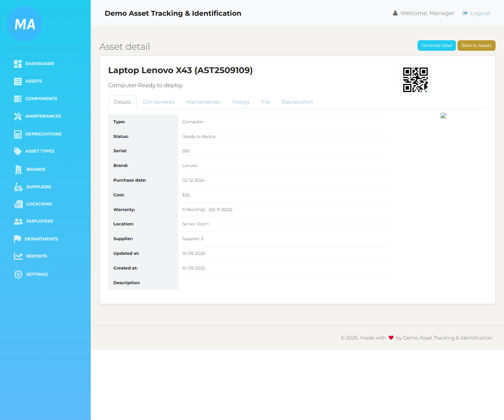504x420 pixels.
Task: Switch to the Depreciation tab
Action: (x=297, y=102)
